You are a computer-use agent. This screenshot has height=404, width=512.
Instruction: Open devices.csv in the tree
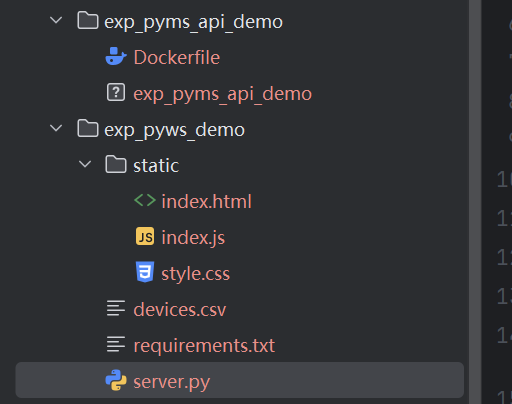pyautogui.click(x=180, y=309)
